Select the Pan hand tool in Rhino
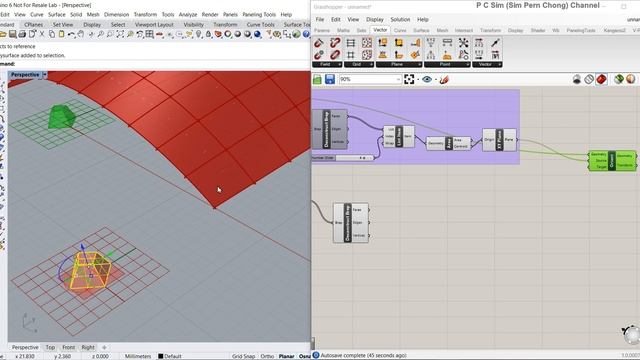This screenshot has width=640, height=360. pyautogui.click(x=81, y=34)
